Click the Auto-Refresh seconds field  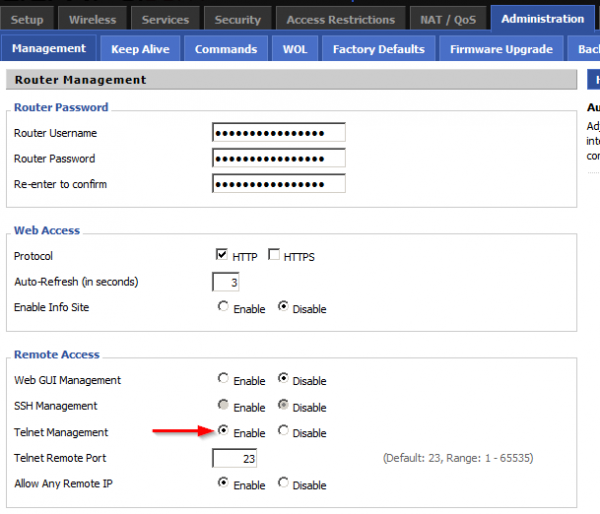tap(226, 282)
